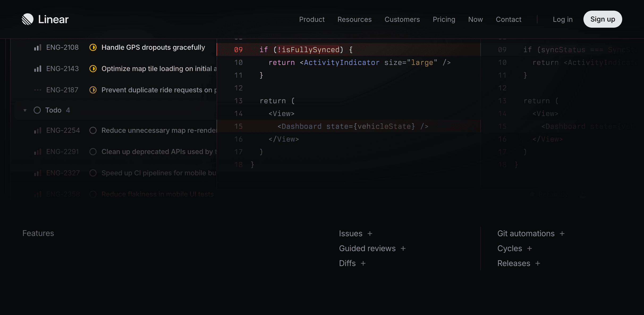
Task: Open issue 'Speed up CI pipelines for mobile'
Action: point(159,173)
